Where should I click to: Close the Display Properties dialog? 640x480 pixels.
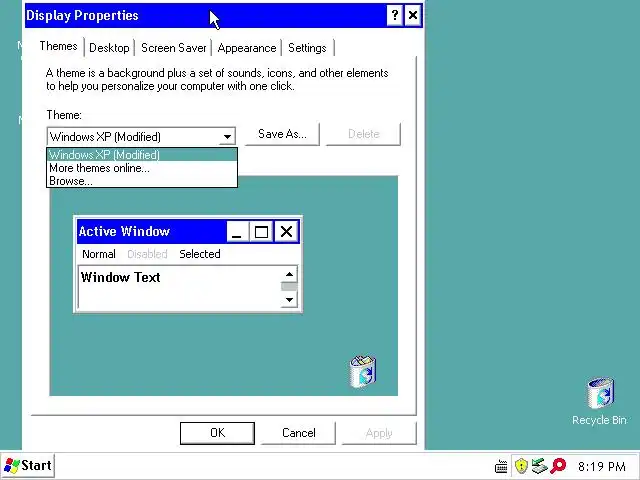413,16
